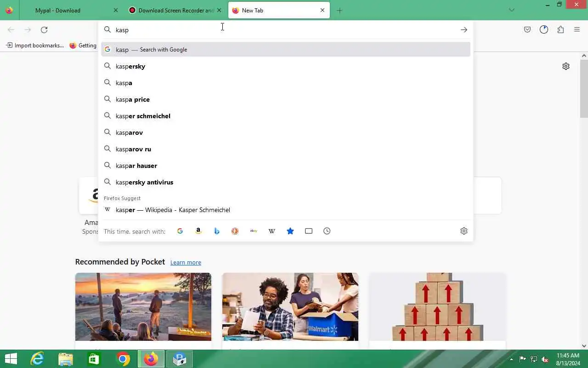Viewport: 588px width, 368px height.
Task: Open a new tab with plus button
Action: pyautogui.click(x=339, y=11)
